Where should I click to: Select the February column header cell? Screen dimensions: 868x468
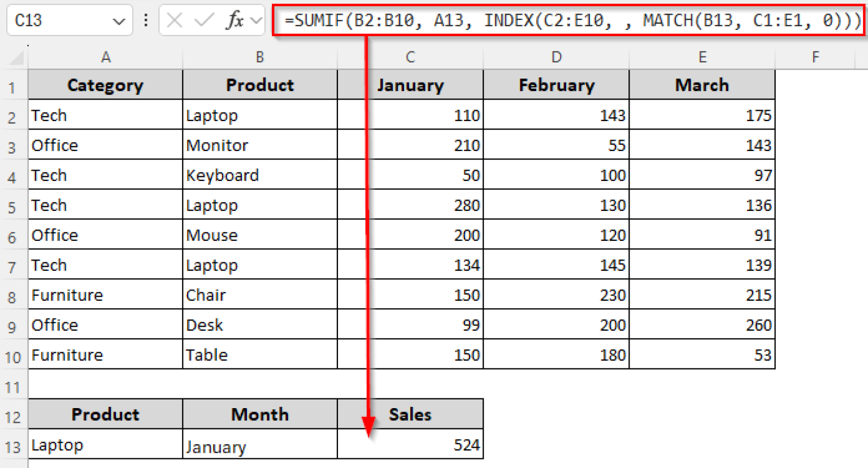(x=556, y=85)
